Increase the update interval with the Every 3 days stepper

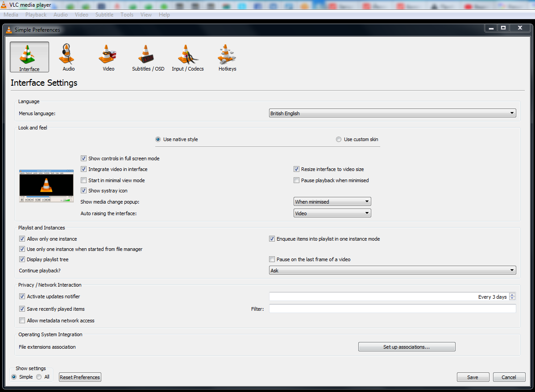point(512,295)
